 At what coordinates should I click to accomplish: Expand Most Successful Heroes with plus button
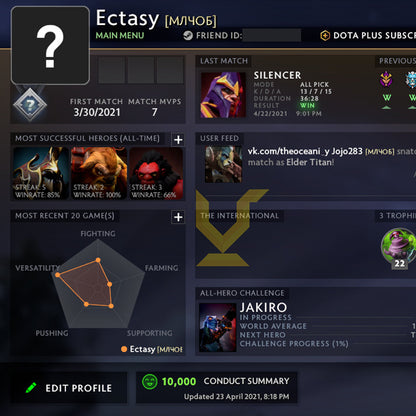pyautogui.click(x=178, y=140)
